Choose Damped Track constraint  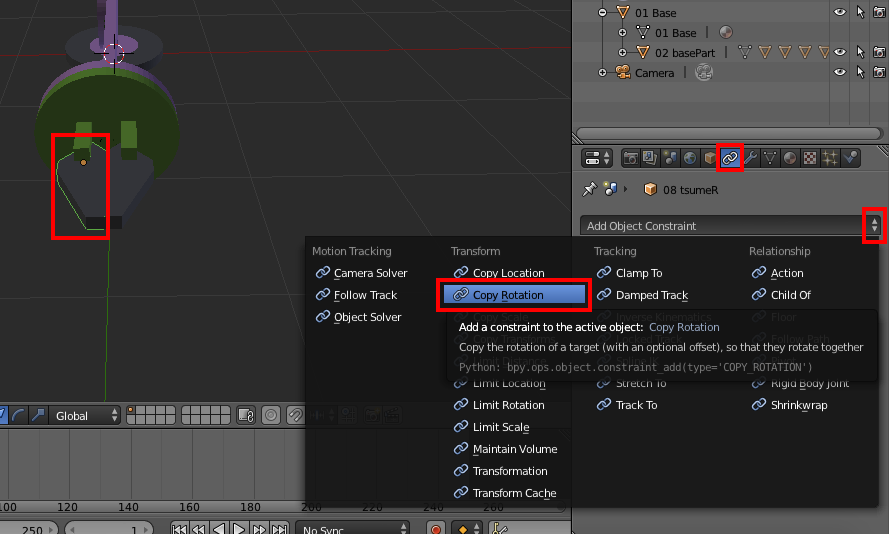(642, 295)
